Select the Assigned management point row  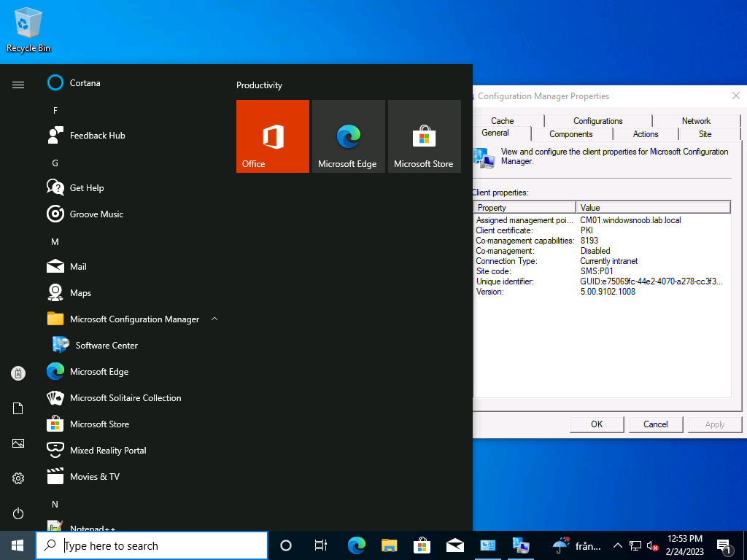602,220
